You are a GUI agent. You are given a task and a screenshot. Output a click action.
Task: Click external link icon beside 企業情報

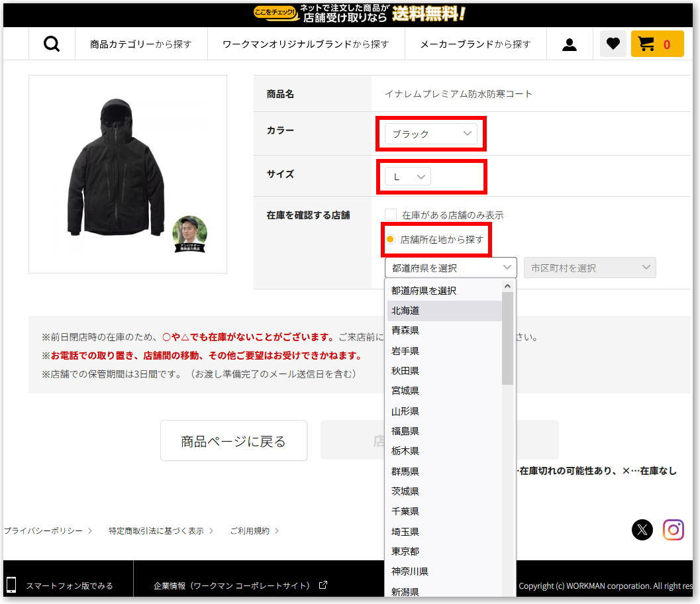(323, 585)
